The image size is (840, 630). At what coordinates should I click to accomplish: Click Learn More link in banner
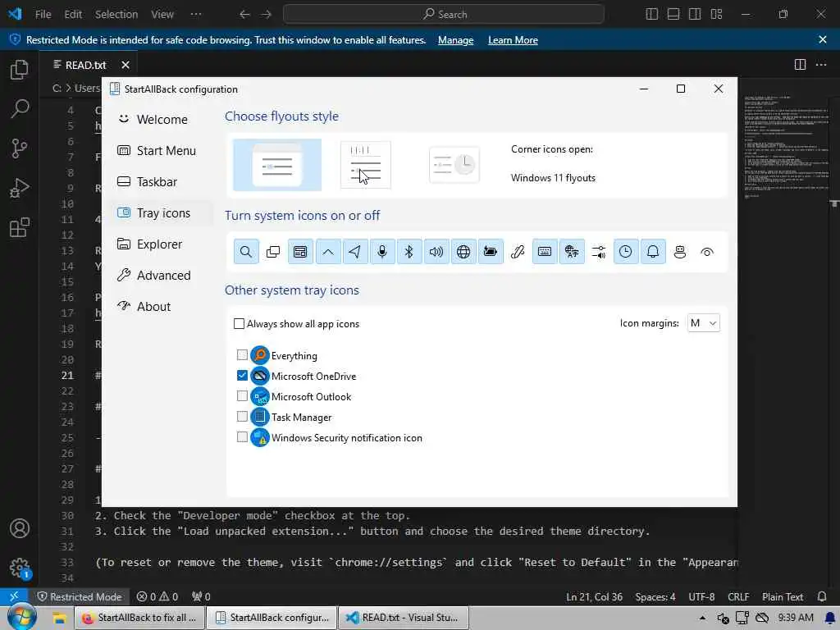[513, 40]
